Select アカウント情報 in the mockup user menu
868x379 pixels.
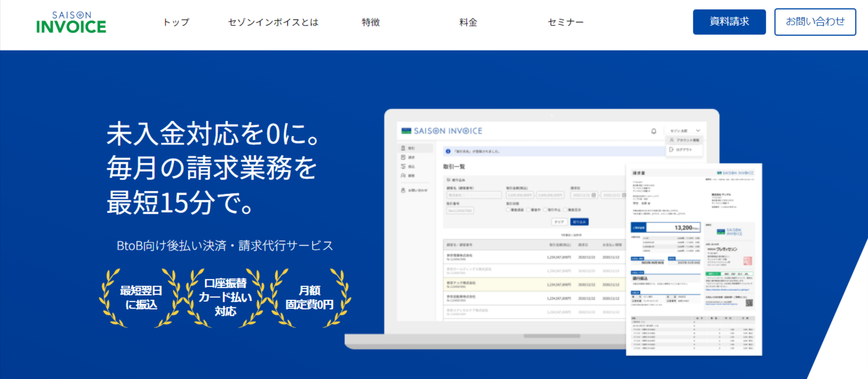click(685, 140)
